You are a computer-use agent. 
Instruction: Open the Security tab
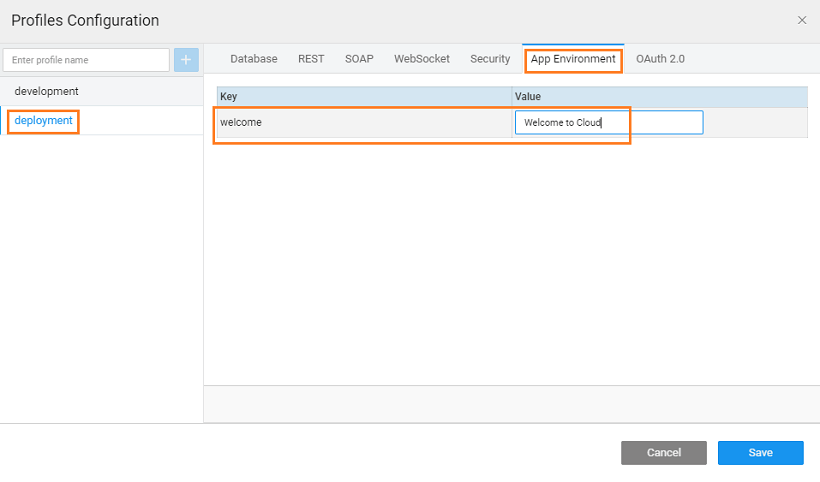490,59
